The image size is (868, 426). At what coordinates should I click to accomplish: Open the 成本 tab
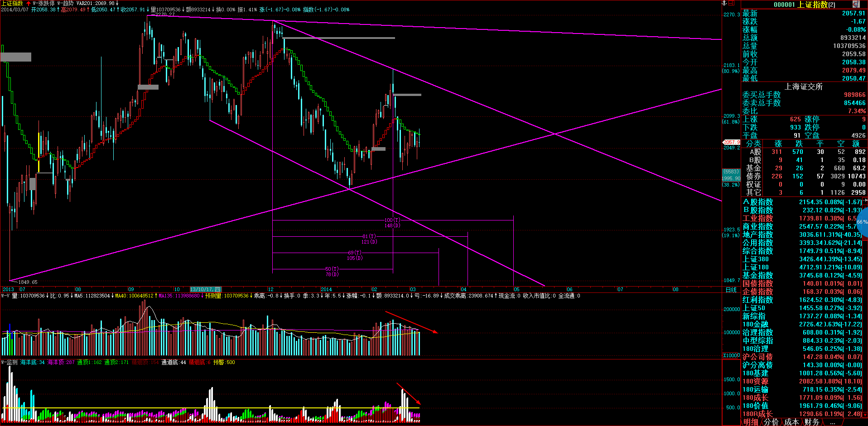point(791,422)
